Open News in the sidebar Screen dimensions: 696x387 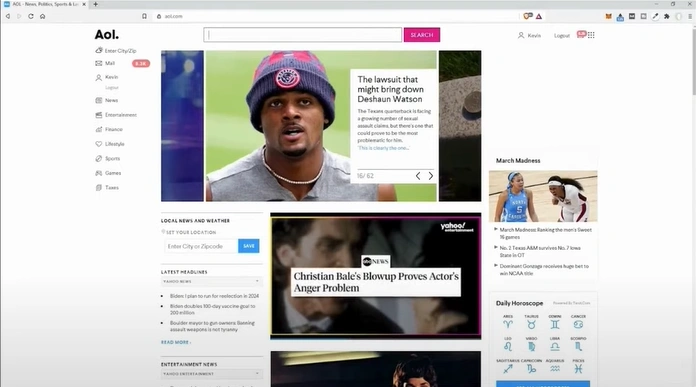pos(111,100)
